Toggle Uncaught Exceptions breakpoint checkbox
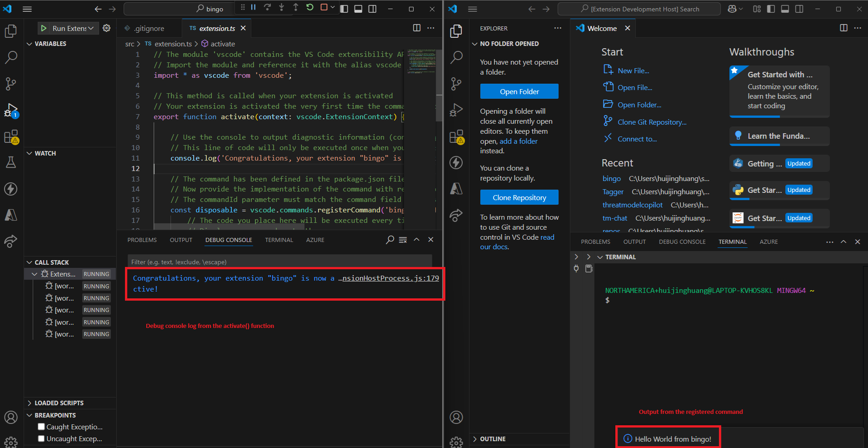 click(x=41, y=438)
